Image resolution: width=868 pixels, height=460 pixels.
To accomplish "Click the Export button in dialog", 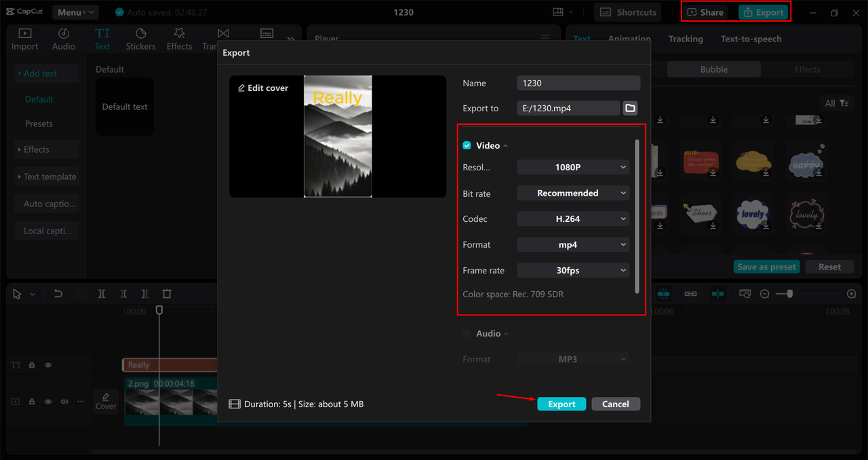I will [x=561, y=404].
